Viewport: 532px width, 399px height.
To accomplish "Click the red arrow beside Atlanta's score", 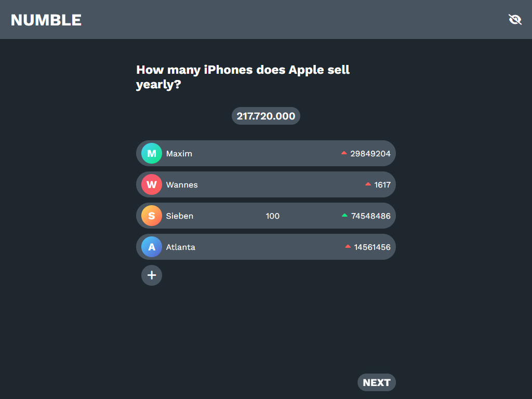I will pyautogui.click(x=348, y=247).
